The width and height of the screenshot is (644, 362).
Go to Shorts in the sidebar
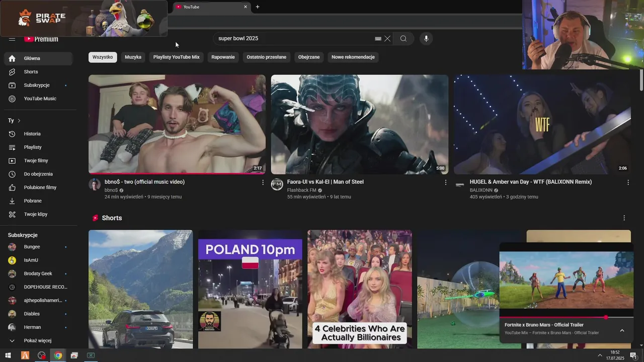[x=38, y=72]
